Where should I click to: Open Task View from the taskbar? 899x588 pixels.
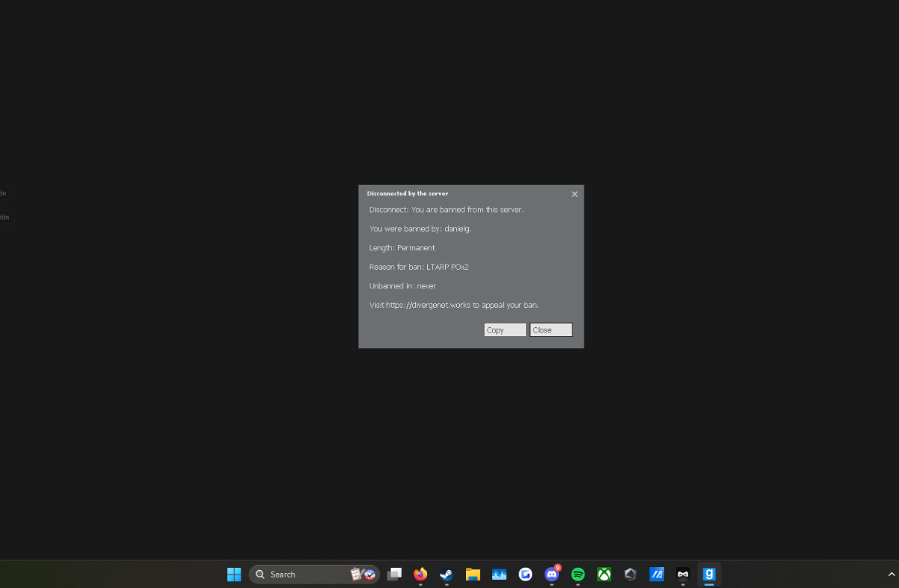coord(395,575)
